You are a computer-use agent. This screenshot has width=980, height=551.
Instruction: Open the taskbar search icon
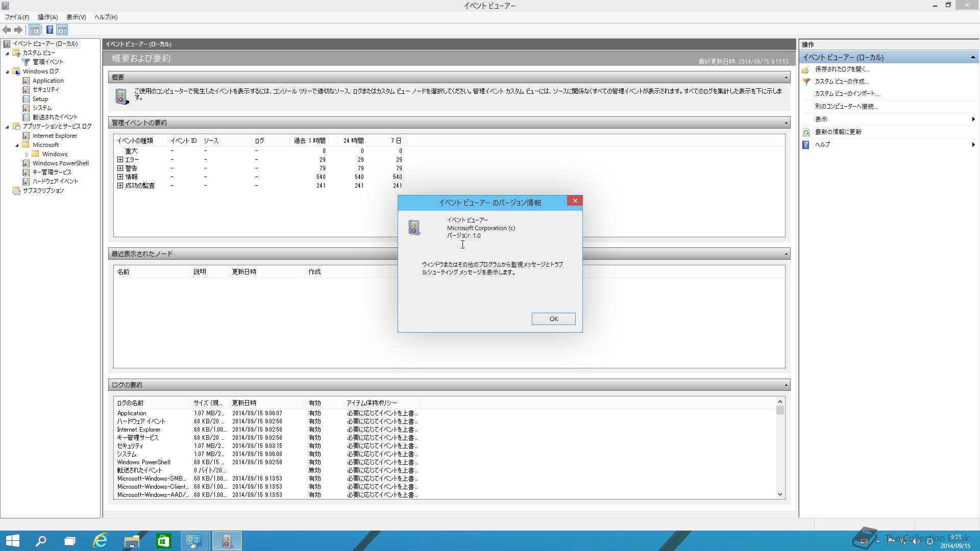(x=41, y=541)
